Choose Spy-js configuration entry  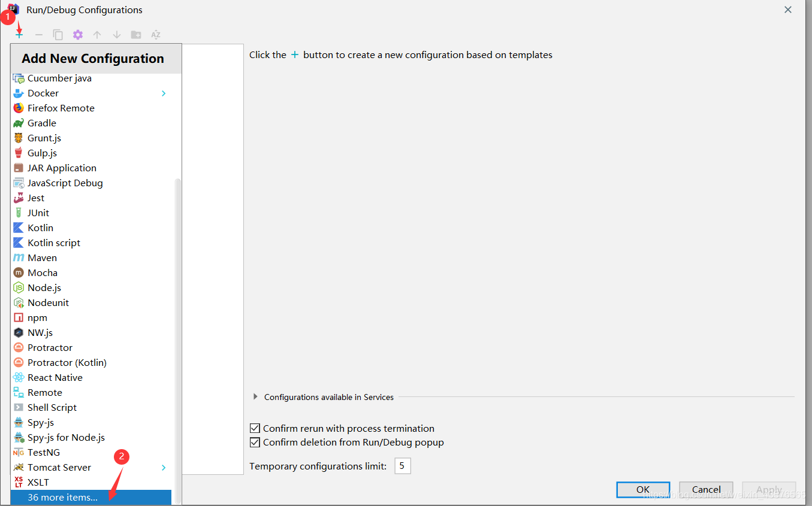[91, 423]
